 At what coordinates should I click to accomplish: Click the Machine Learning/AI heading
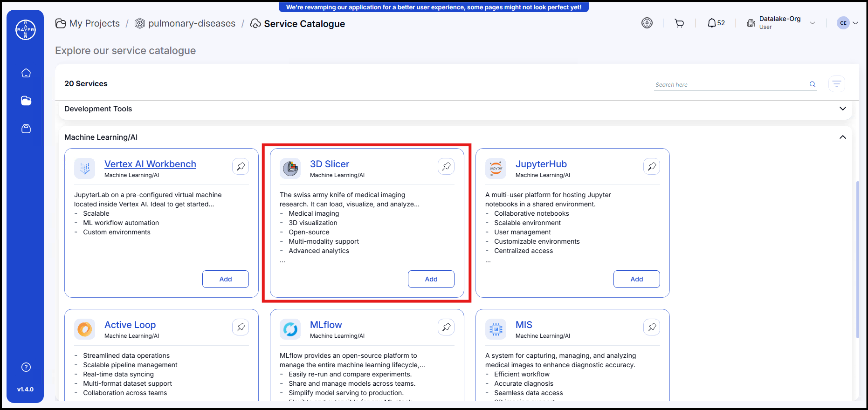pyautogui.click(x=101, y=137)
